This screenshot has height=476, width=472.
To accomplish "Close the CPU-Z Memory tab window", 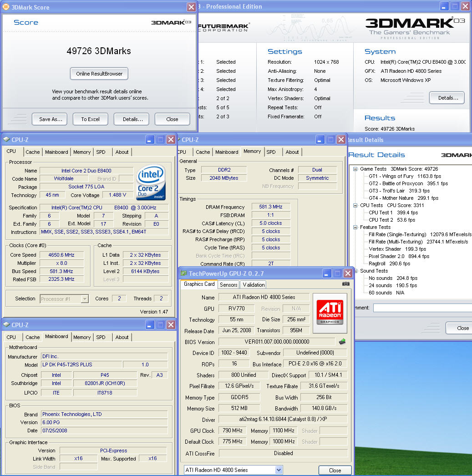I will (341, 140).
